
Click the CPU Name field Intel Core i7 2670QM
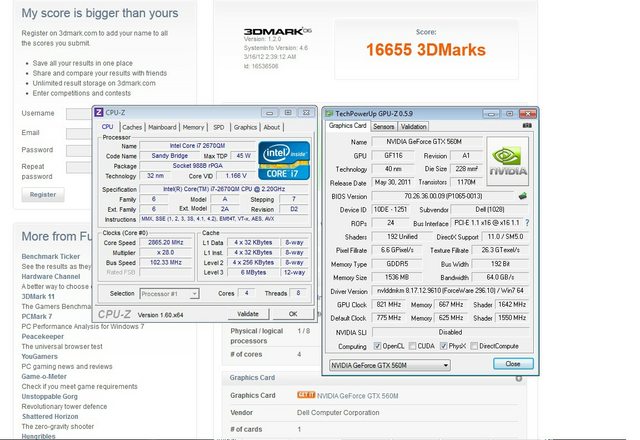pyautogui.click(x=198, y=146)
